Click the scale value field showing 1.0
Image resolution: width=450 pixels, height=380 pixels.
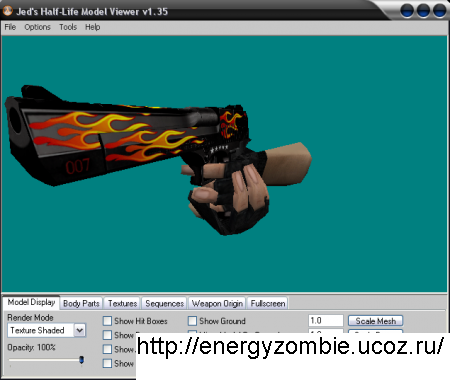(325, 321)
